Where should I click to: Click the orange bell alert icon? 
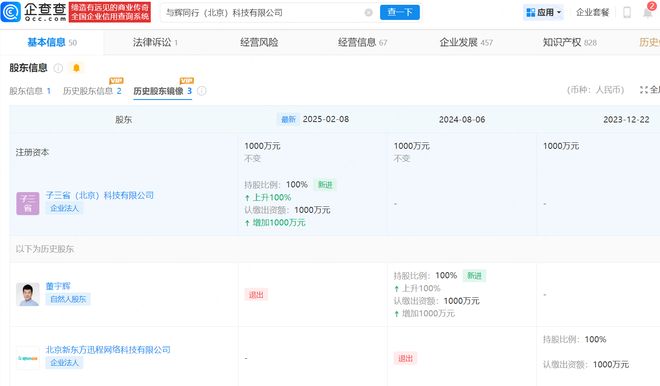pyautogui.click(x=76, y=68)
